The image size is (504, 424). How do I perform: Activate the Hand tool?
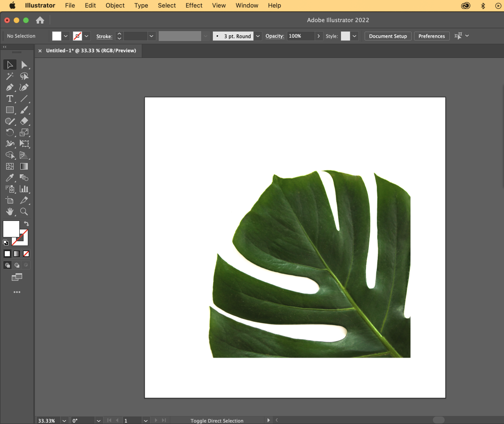10,212
